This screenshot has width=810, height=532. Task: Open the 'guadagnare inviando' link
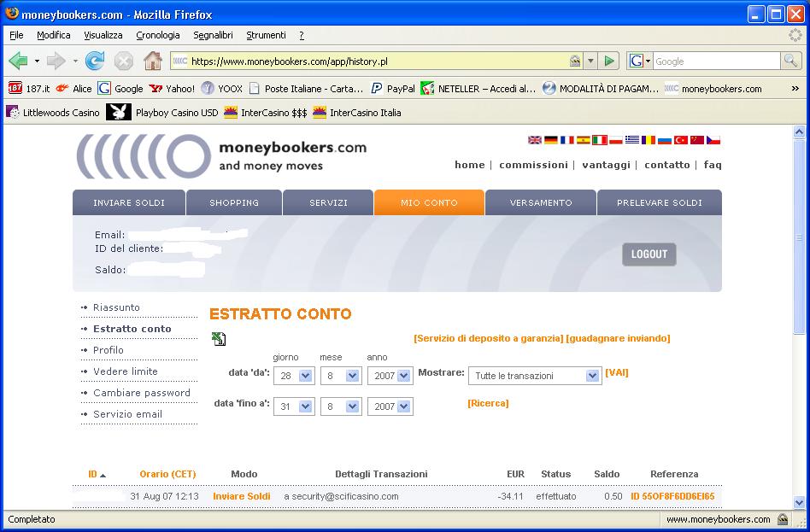coord(619,338)
